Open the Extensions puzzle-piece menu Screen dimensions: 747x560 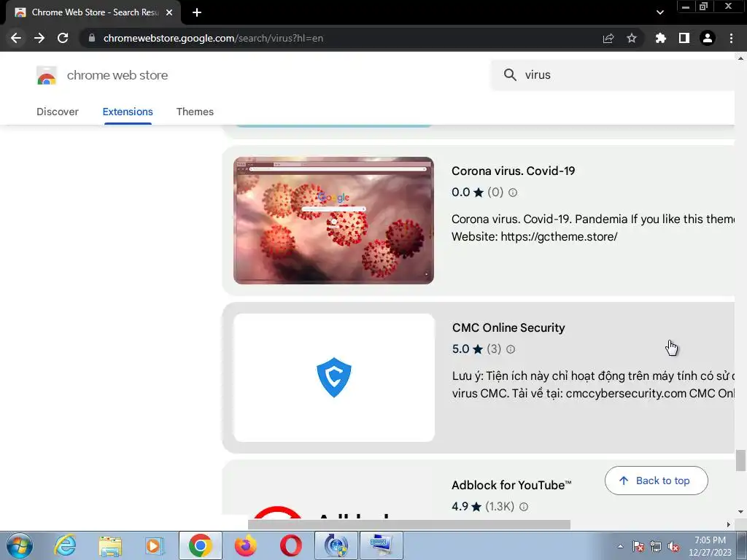coord(661,38)
